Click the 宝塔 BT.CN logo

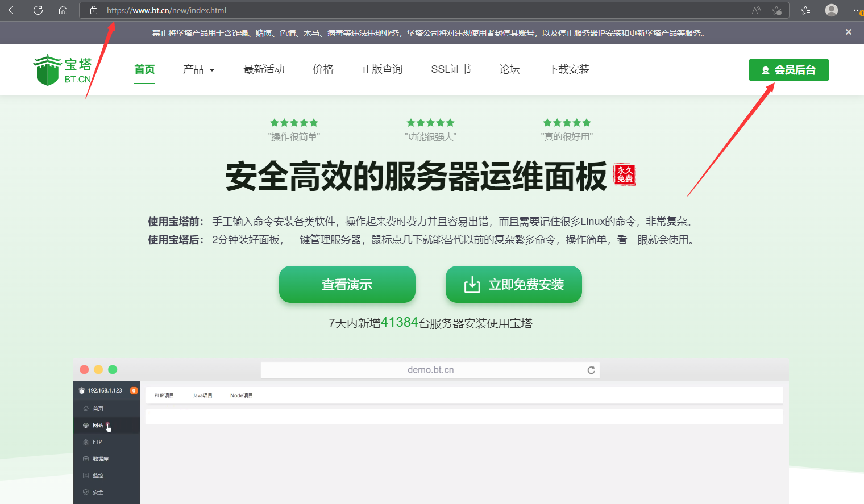tap(63, 70)
